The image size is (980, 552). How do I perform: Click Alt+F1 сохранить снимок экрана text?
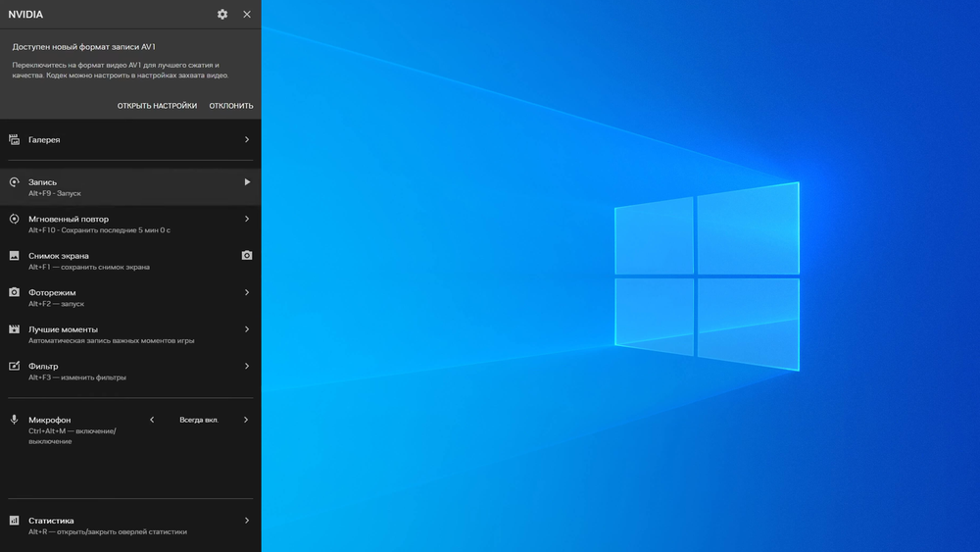point(89,267)
